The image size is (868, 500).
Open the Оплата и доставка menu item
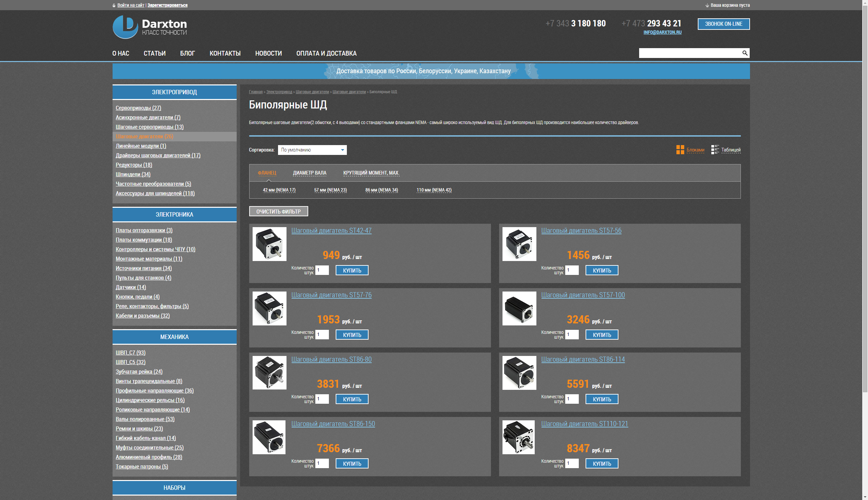click(326, 53)
